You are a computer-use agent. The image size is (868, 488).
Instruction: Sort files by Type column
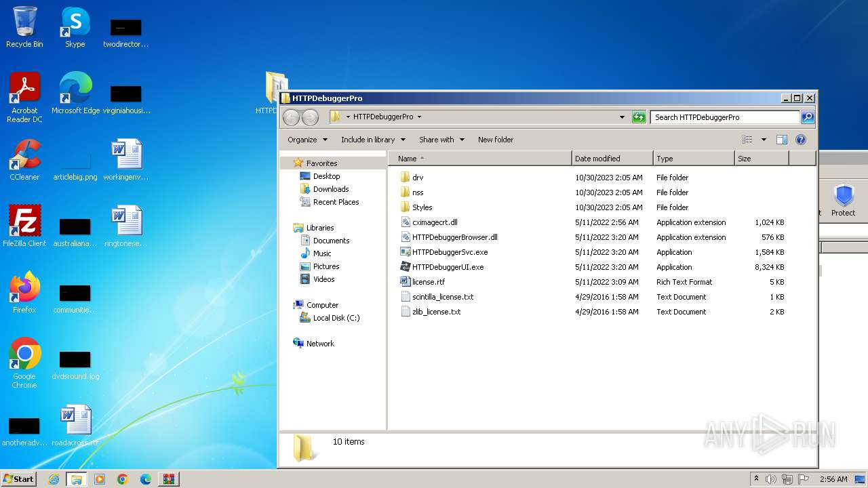tap(694, 159)
